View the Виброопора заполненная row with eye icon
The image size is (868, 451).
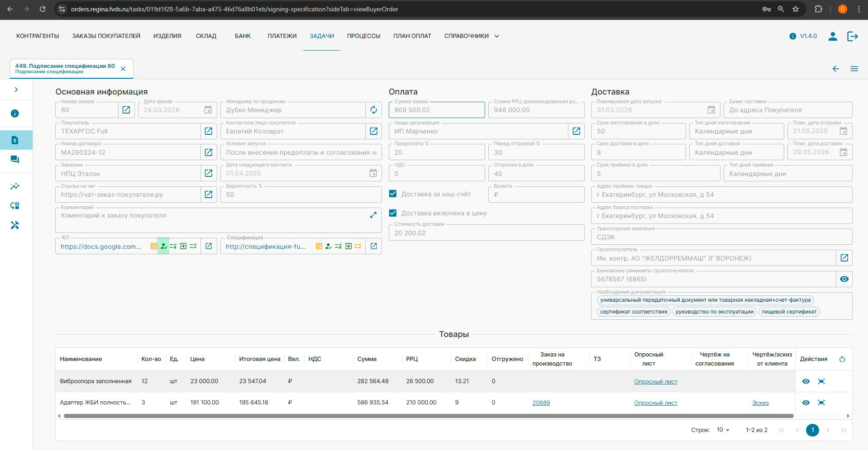pos(806,381)
